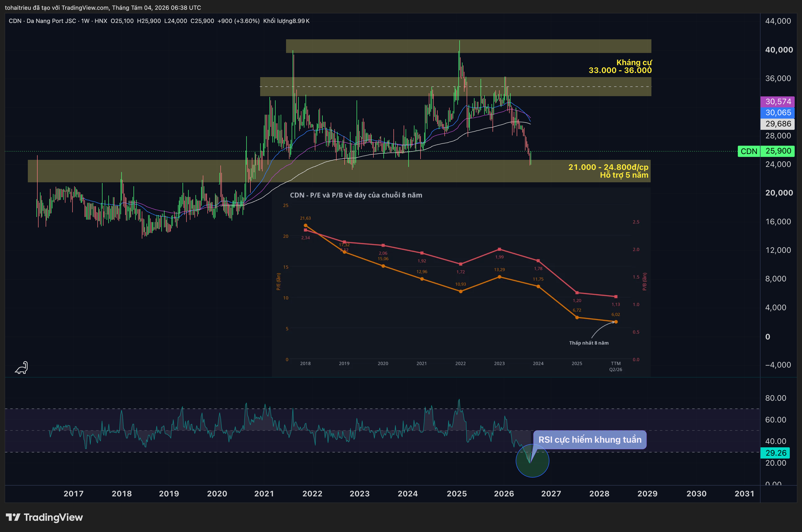Click the '+900 (+3.60%)' change value
Image resolution: width=802 pixels, height=532 pixels.
click(x=238, y=21)
